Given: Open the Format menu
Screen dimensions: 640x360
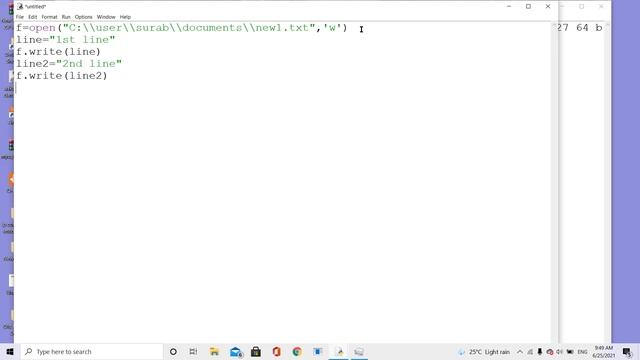Looking at the screenshot, I should point(49,17).
